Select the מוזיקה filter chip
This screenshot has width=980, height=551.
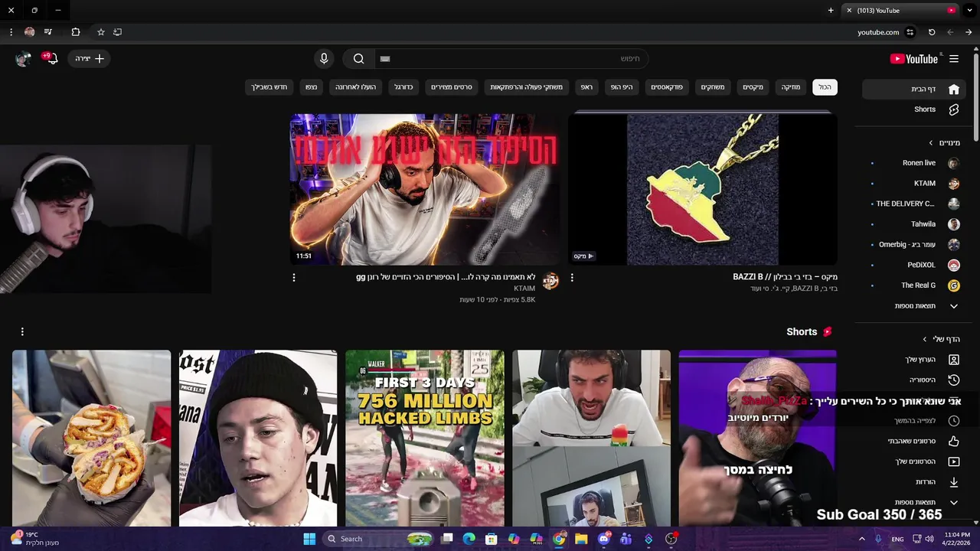click(790, 87)
